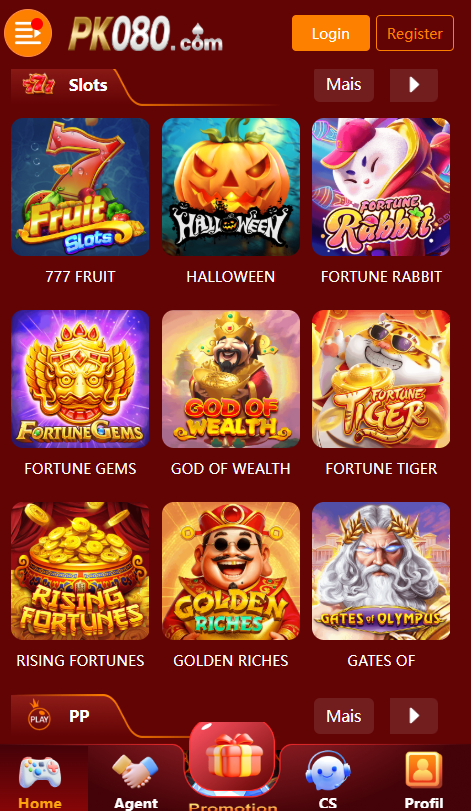This screenshot has height=811, width=471.
Task: Click the PK080.com logo
Action: (x=146, y=34)
